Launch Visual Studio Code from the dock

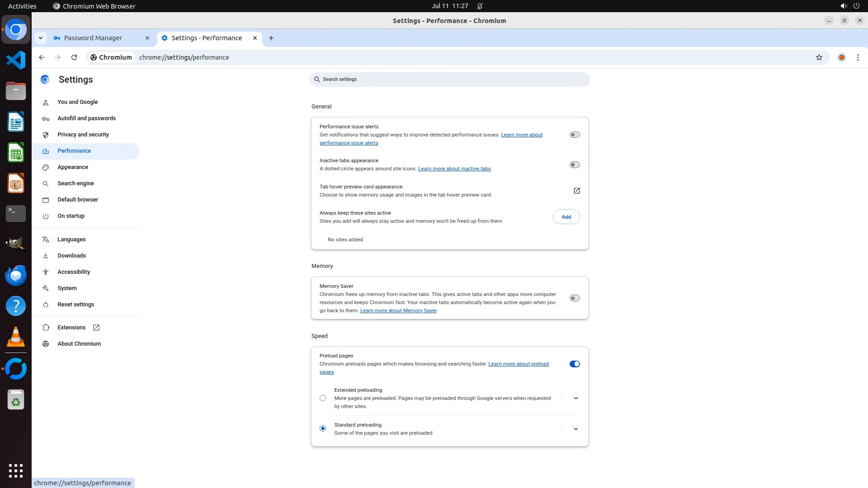[x=16, y=60]
